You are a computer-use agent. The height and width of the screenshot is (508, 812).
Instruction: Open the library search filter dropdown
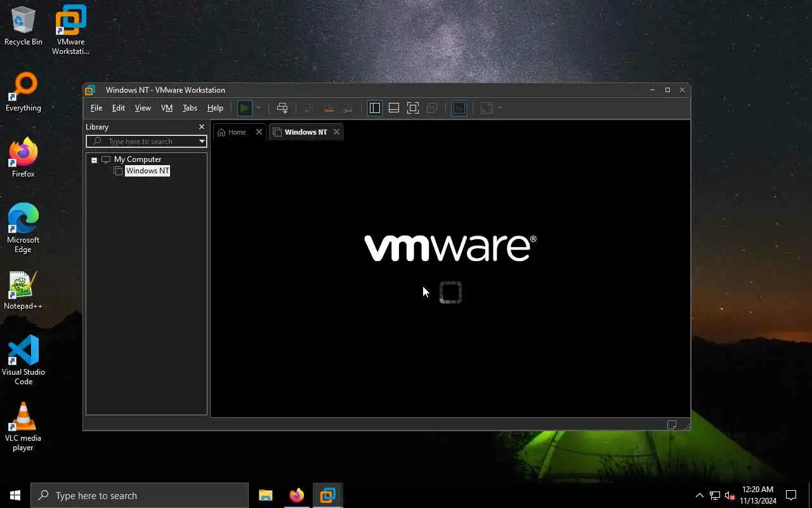pyautogui.click(x=202, y=142)
